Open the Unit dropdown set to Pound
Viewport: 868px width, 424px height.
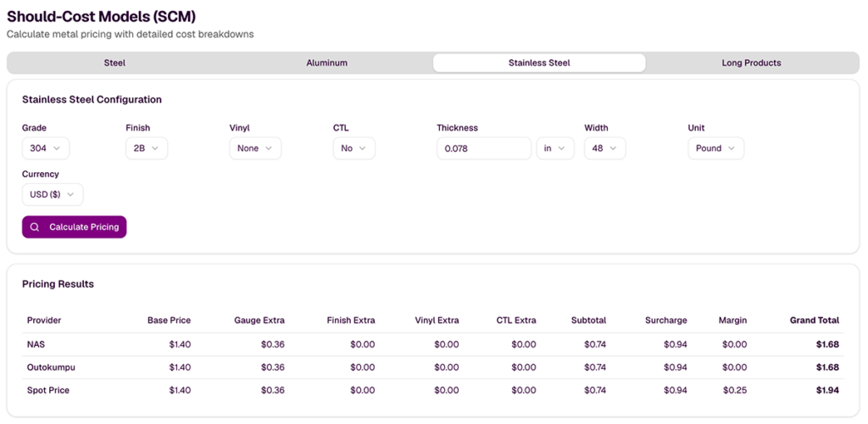[715, 148]
